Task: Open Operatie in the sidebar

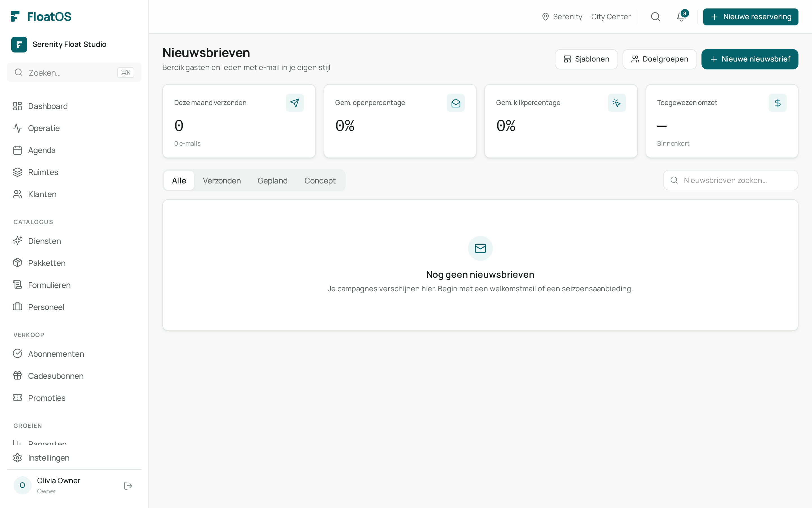Action: [74, 128]
